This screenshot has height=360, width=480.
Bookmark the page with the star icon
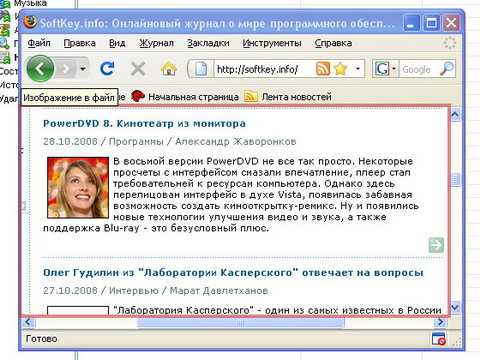coord(341,69)
